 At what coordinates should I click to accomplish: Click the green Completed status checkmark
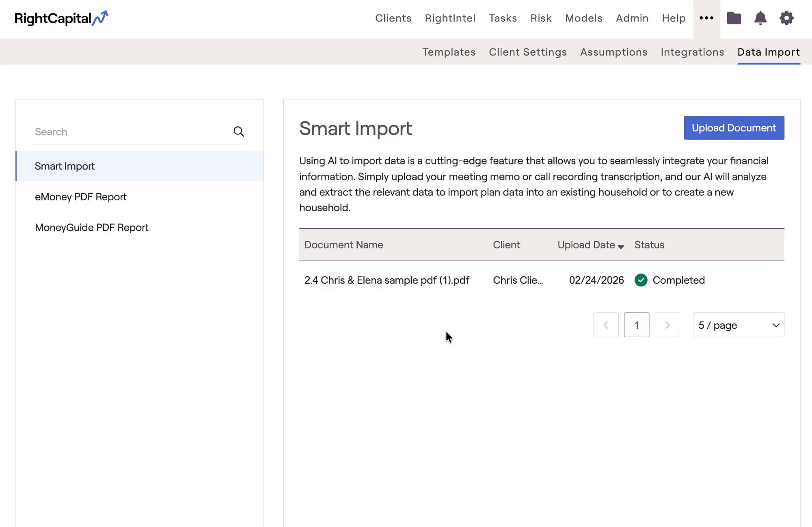(x=641, y=280)
